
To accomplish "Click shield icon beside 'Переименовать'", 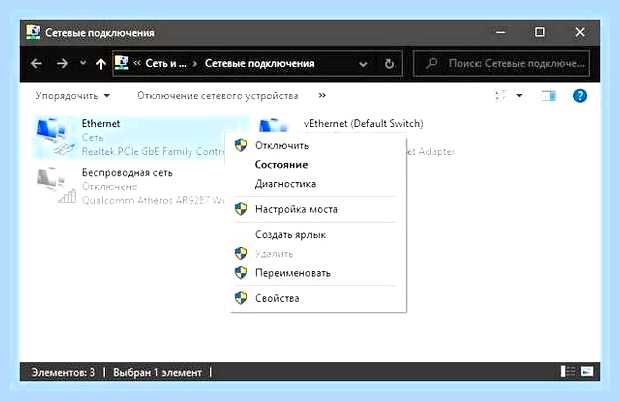I will 241,272.
